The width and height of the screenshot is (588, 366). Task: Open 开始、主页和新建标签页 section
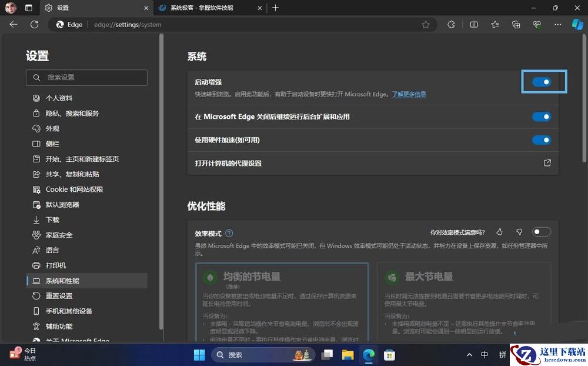[x=86, y=159]
